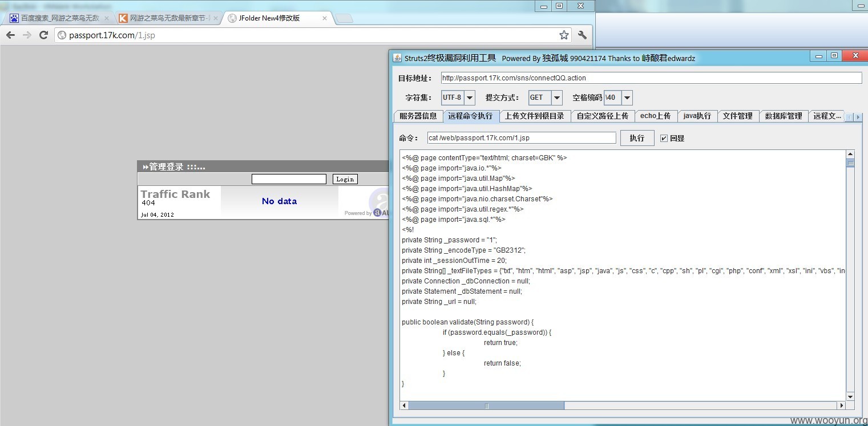The height and width of the screenshot is (426, 868).
Task: Close the Struts2 tool window
Action: coord(854,56)
